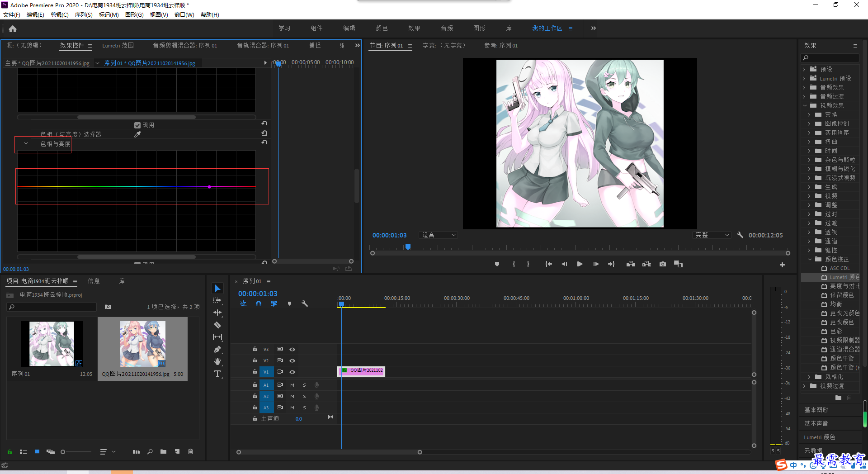Open timeline display settings wrench
Viewport: 868px width, 474px height.
pos(305,303)
